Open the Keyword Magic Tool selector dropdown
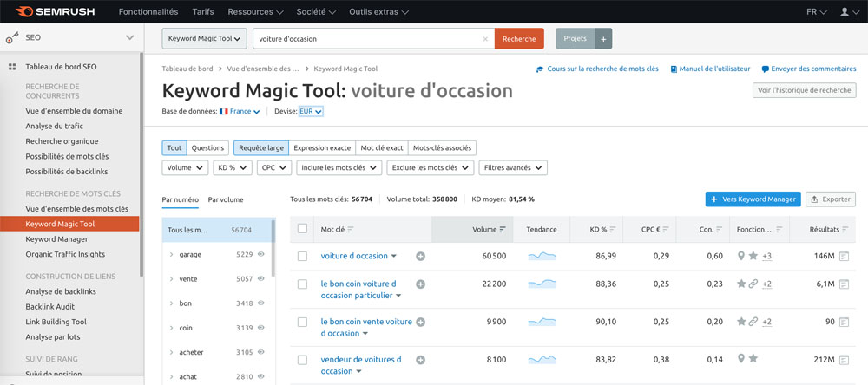The height and width of the screenshot is (385, 868). pyautogui.click(x=204, y=39)
